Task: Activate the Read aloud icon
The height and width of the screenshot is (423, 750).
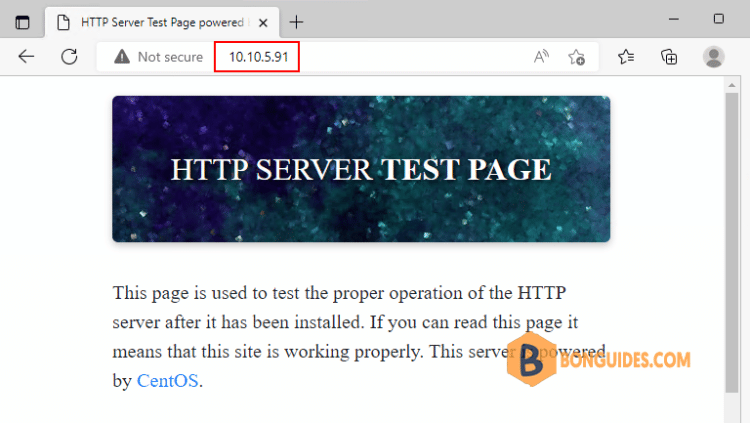Action: click(x=541, y=57)
